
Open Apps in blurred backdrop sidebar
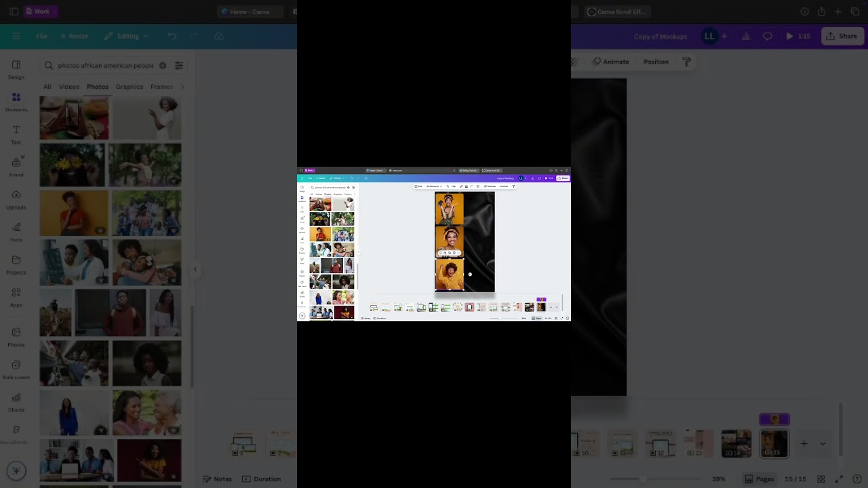click(16, 297)
